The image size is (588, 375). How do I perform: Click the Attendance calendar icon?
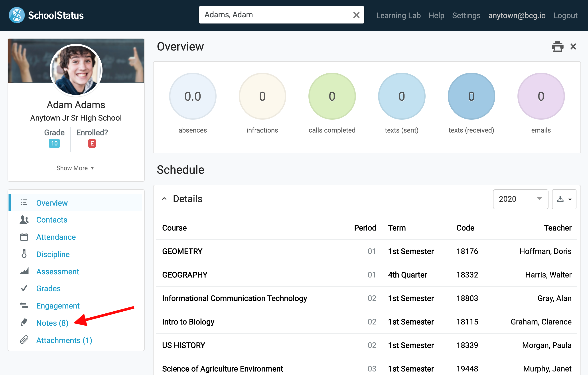pos(24,237)
